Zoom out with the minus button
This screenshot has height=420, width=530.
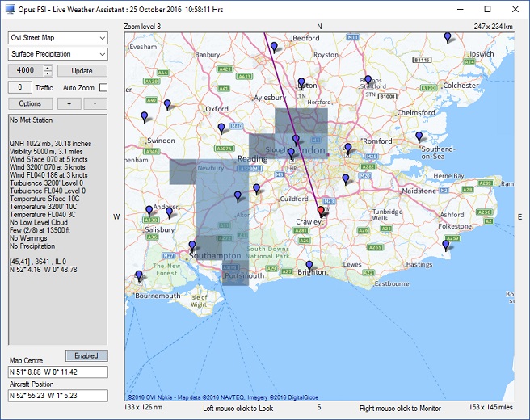(x=95, y=103)
